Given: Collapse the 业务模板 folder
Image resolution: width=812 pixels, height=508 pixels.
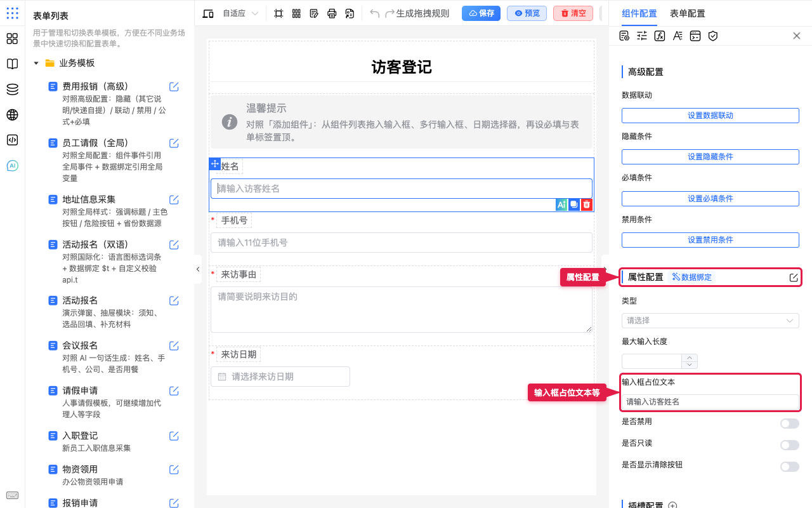Looking at the screenshot, I should pos(36,63).
